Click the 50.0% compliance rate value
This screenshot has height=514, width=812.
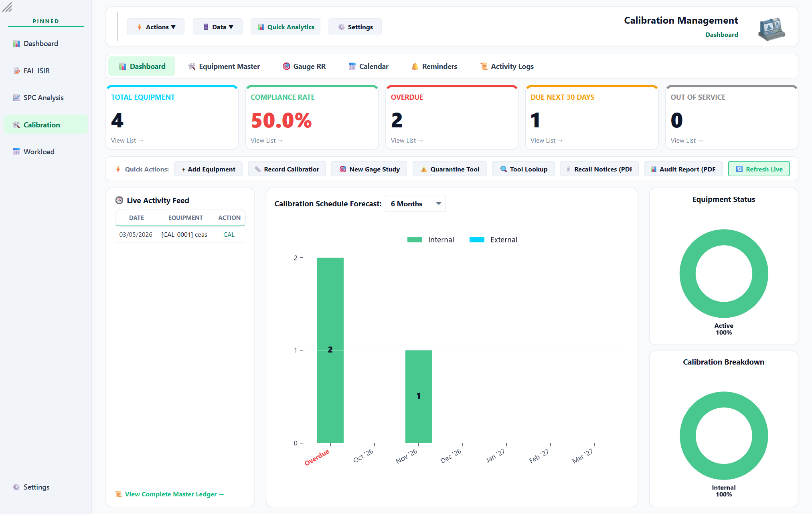[281, 121]
